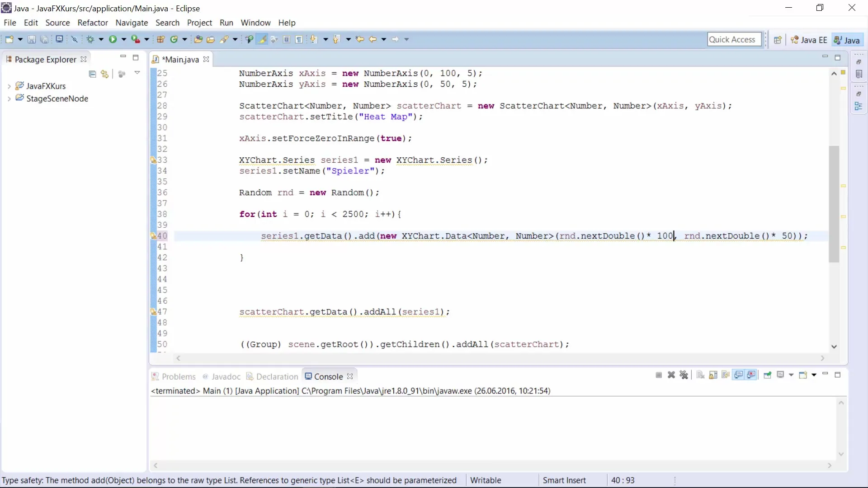
Task: Click the Next Annotation icon
Action: click(x=314, y=39)
